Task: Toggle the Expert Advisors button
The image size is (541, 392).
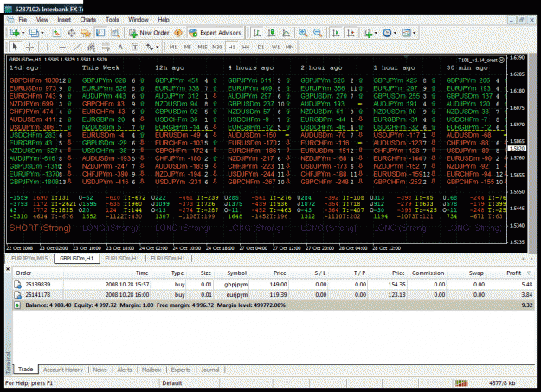Action: pyautogui.click(x=215, y=33)
